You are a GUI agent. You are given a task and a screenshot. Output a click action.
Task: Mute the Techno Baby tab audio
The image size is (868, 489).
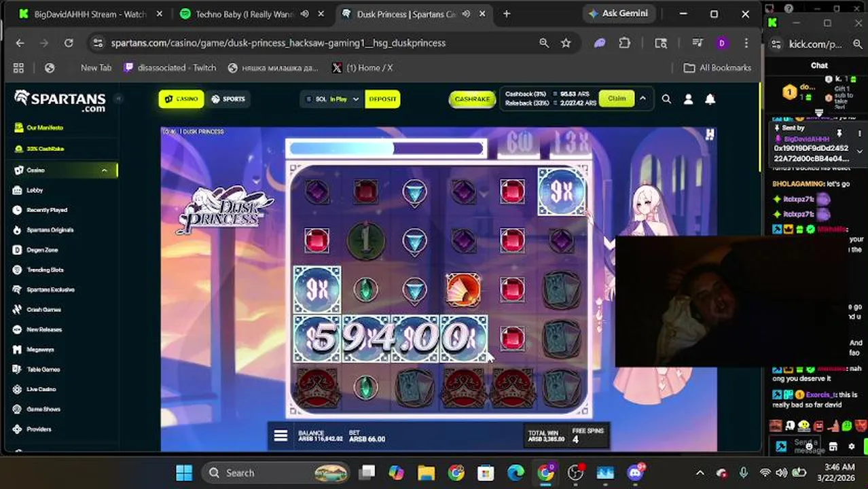(304, 14)
